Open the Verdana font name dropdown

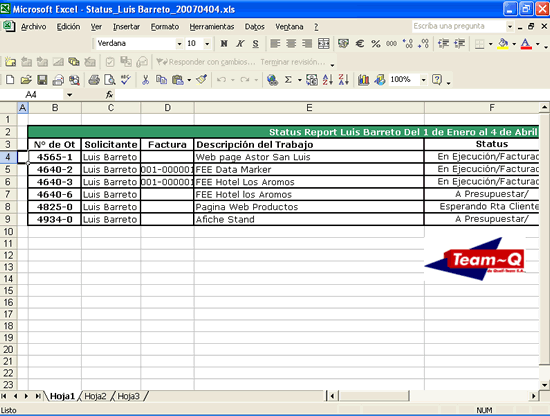pos(179,44)
